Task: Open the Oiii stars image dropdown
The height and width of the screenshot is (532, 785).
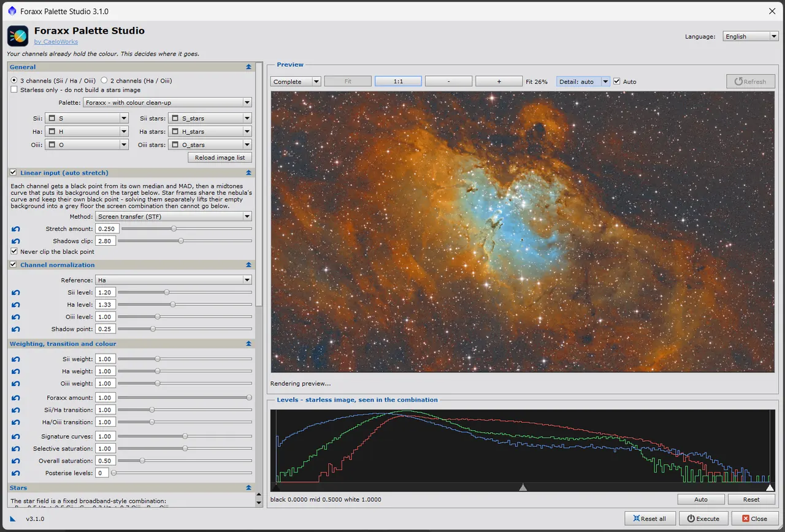Action: click(x=210, y=145)
